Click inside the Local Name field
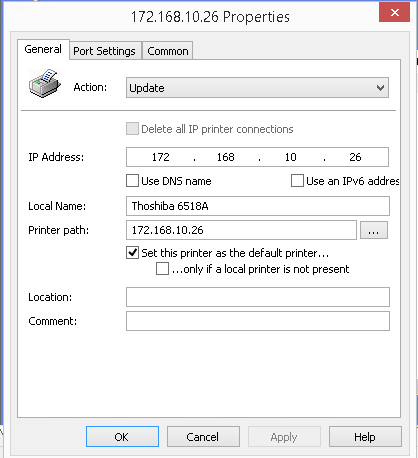The image size is (418, 458). tap(258, 206)
